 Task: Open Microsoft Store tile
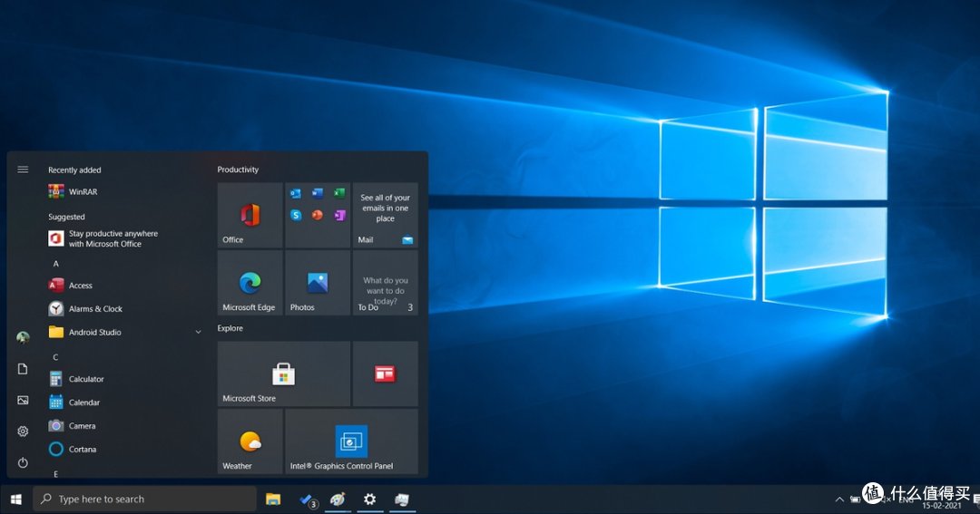(x=284, y=373)
